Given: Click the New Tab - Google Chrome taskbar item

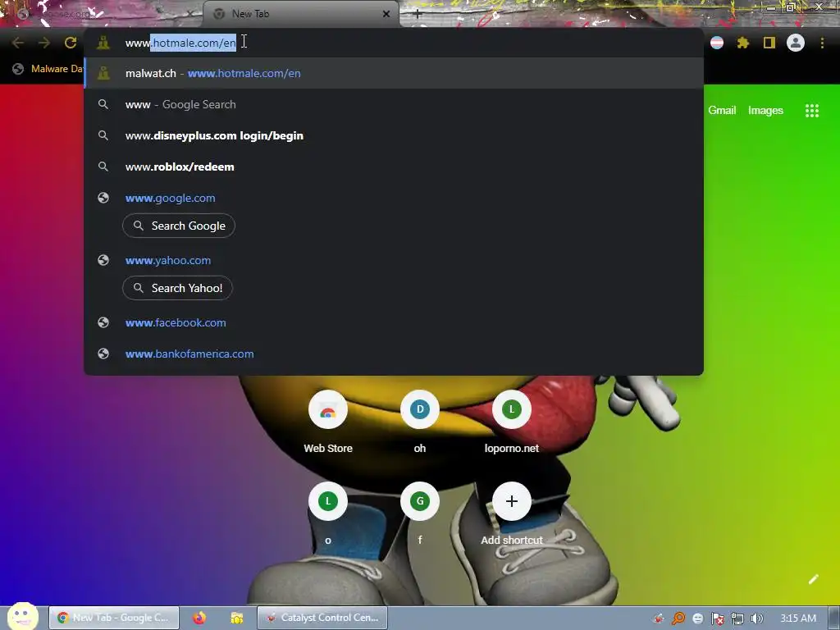Looking at the screenshot, I should [x=114, y=618].
